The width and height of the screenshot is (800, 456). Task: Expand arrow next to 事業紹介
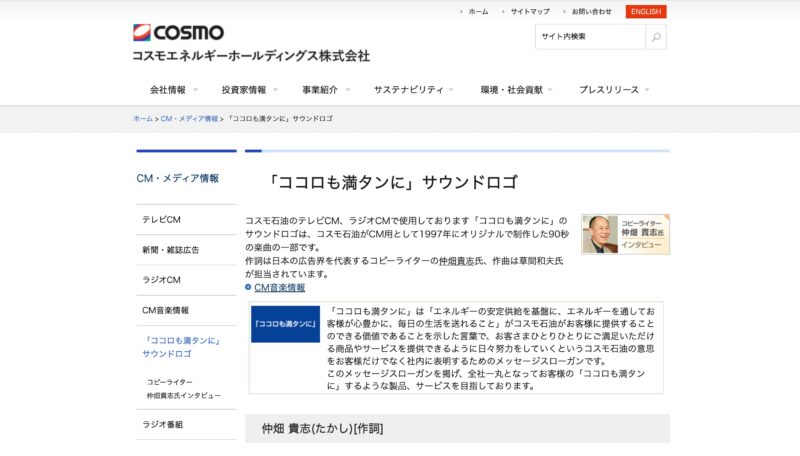coord(347,90)
